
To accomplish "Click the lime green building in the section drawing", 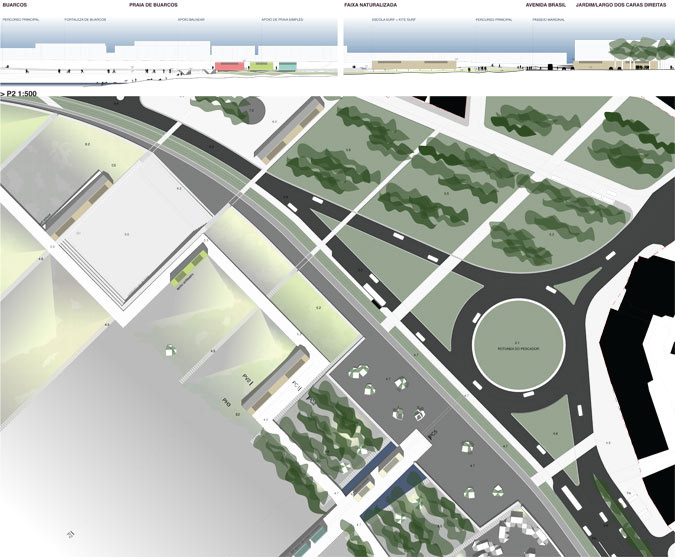I will 262,66.
